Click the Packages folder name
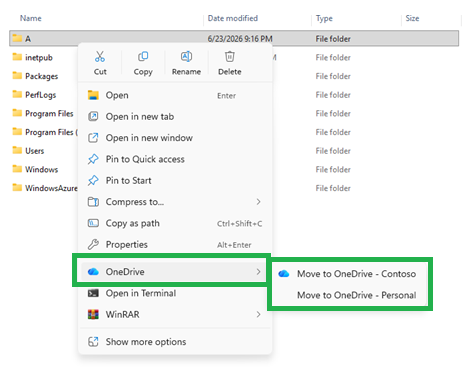The image size is (464, 378). (42, 76)
